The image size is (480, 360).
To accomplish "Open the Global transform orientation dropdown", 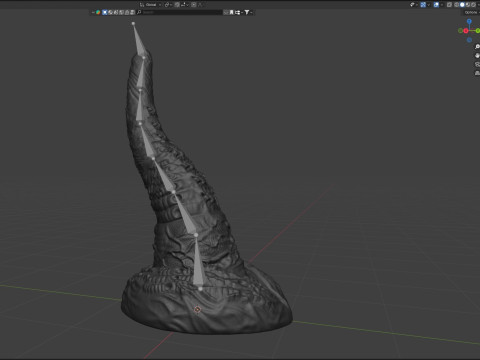I will click(151, 5).
